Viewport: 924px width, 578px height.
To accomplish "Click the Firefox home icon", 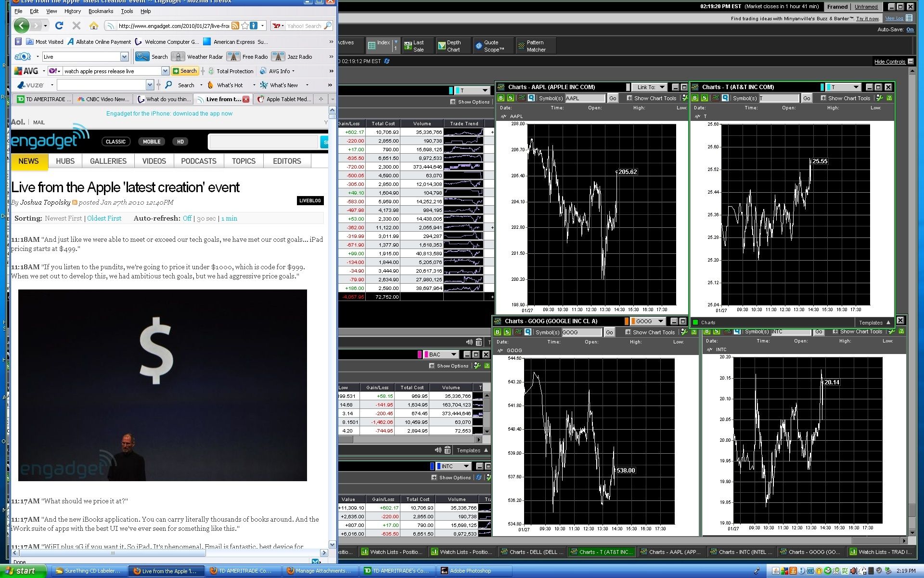I will (94, 26).
